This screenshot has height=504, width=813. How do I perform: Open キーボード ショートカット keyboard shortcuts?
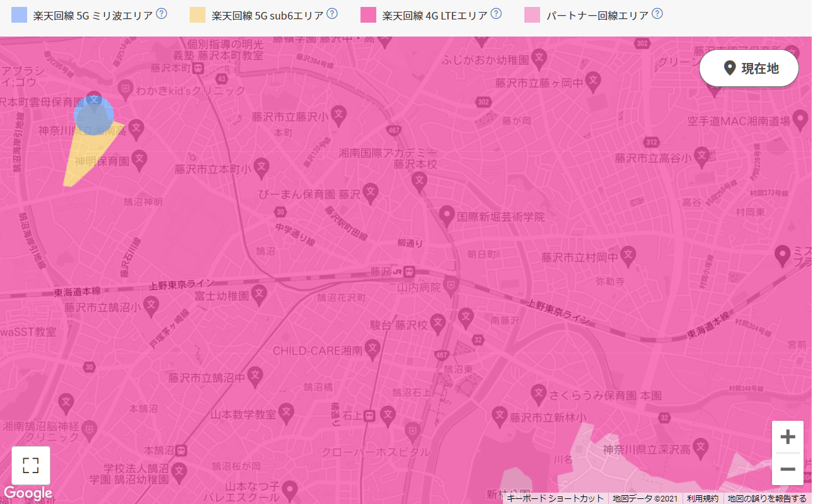click(x=555, y=498)
